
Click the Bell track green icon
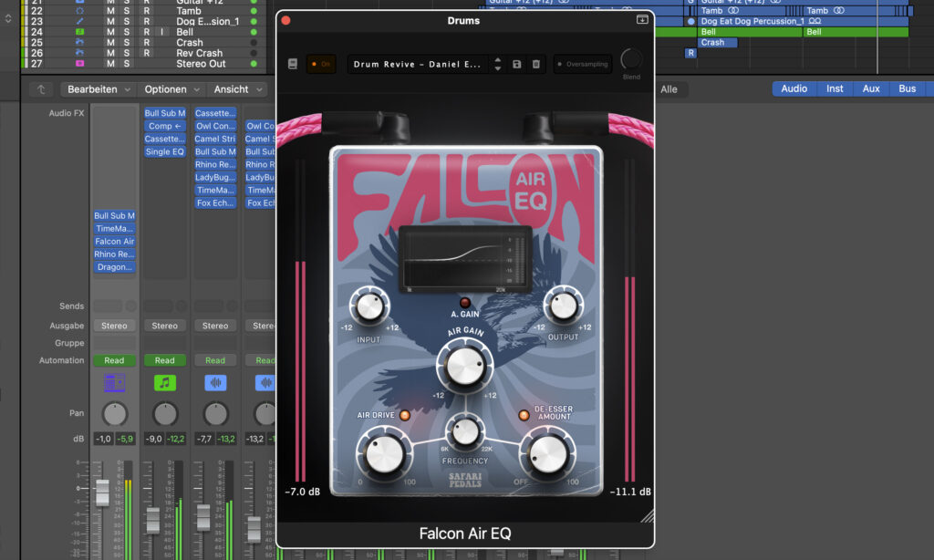click(80, 32)
